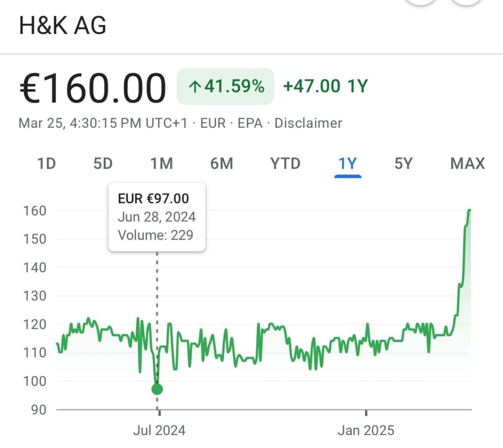503x448 pixels.
Task: Click the Jul 2024 axis label
Action: click(x=160, y=430)
